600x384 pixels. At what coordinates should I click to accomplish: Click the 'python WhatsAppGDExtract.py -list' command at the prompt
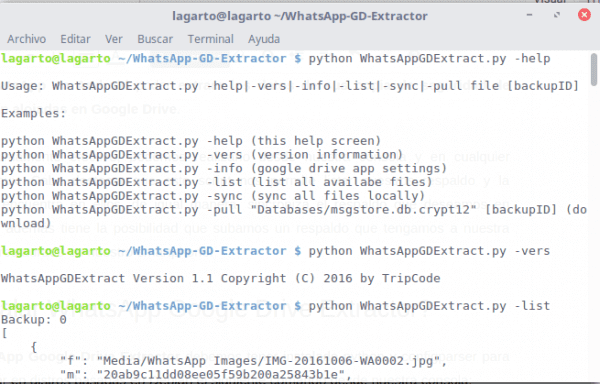[x=429, y=306]
